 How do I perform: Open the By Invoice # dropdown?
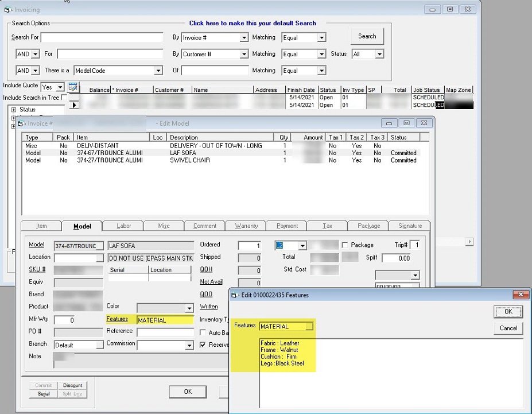[244, 38]
